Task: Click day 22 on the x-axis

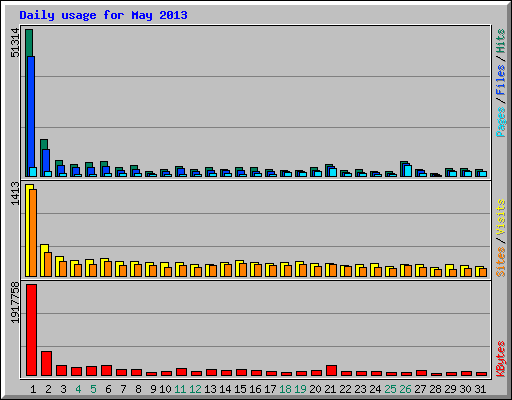Action: 345,389
